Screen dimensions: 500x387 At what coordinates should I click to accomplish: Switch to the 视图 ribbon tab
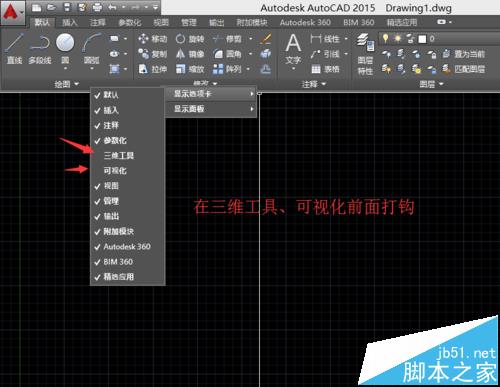pyautogui.click(x=161, y=22)
